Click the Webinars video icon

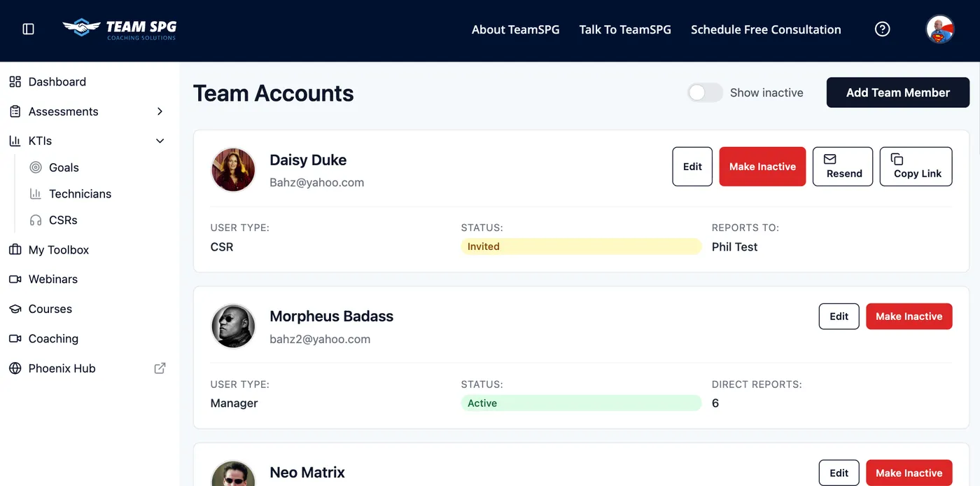tap(15, 279)
